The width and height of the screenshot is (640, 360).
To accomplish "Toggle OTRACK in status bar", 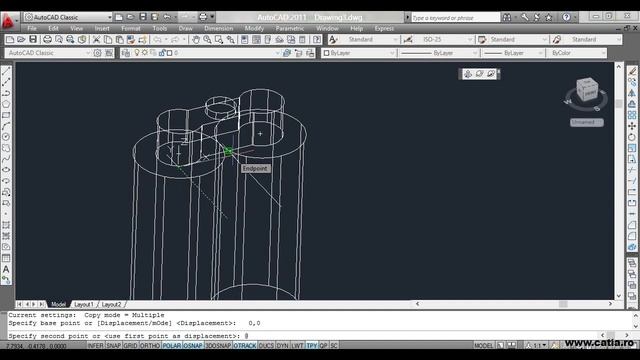I will tap(245, 346).
